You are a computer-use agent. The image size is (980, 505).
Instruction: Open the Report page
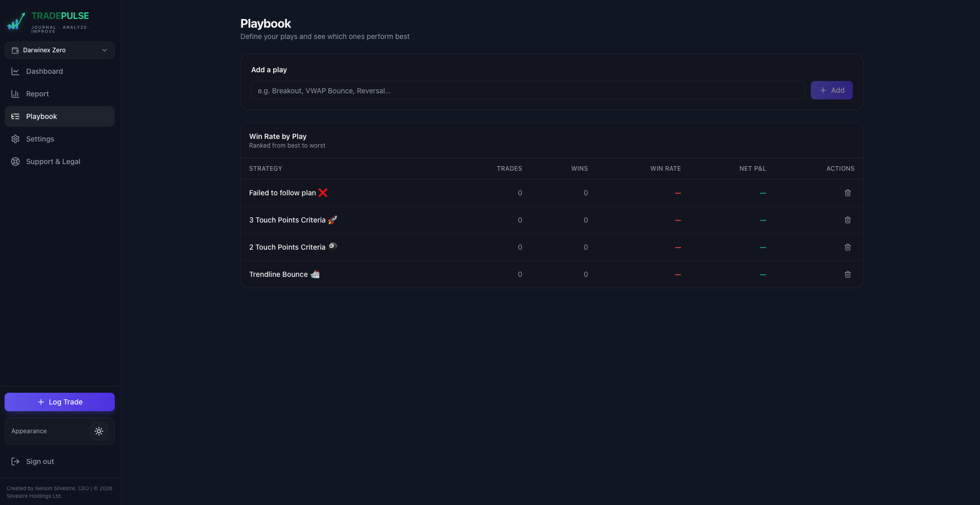(59, 94)
